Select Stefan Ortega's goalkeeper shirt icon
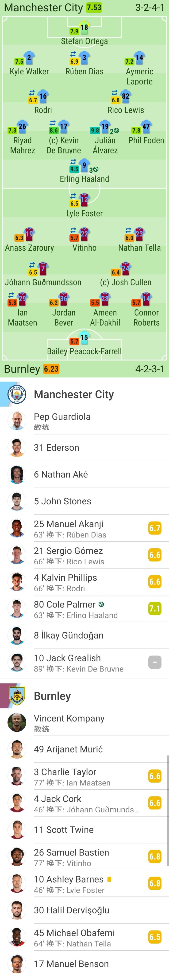 (84, 27)
